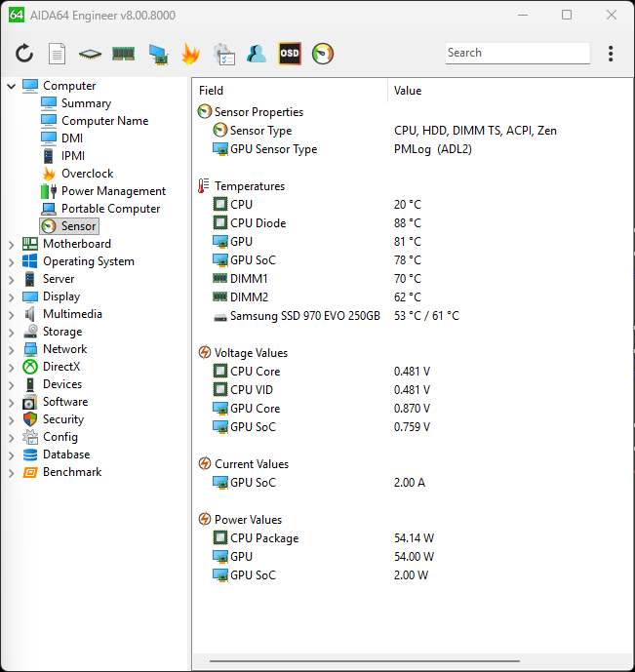Image resolution: width=635 pixels, height=672 pixels.
Task: Click the Operating System Windows icon
Action: (x=30, y=261)
